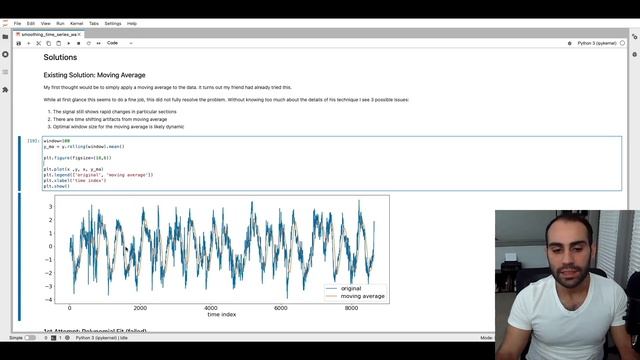The width and height of the screenshot is (640, 360).
Task: Click Python 3 (ipykernel) | Idle status text
Action: (x=102, y=338)
